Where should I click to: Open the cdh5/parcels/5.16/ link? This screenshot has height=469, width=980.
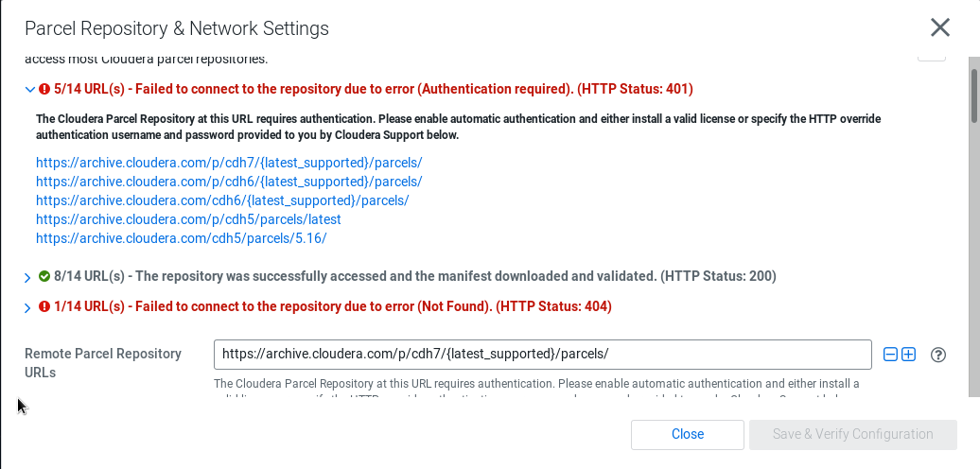pyautogui.click(x=182, y=238)
